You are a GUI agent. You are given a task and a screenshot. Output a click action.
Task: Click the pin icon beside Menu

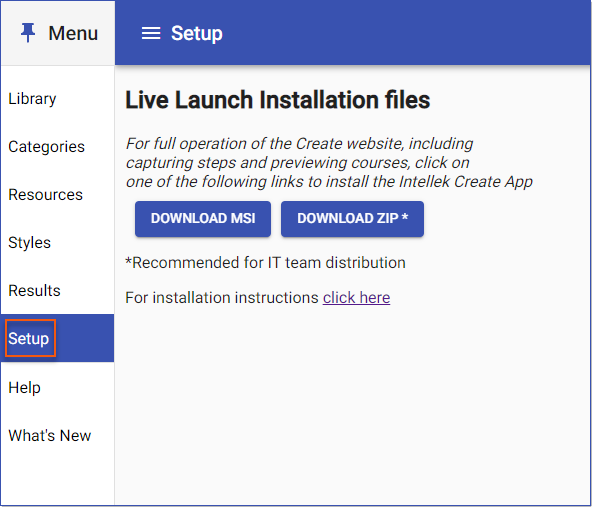coord(28,33)
